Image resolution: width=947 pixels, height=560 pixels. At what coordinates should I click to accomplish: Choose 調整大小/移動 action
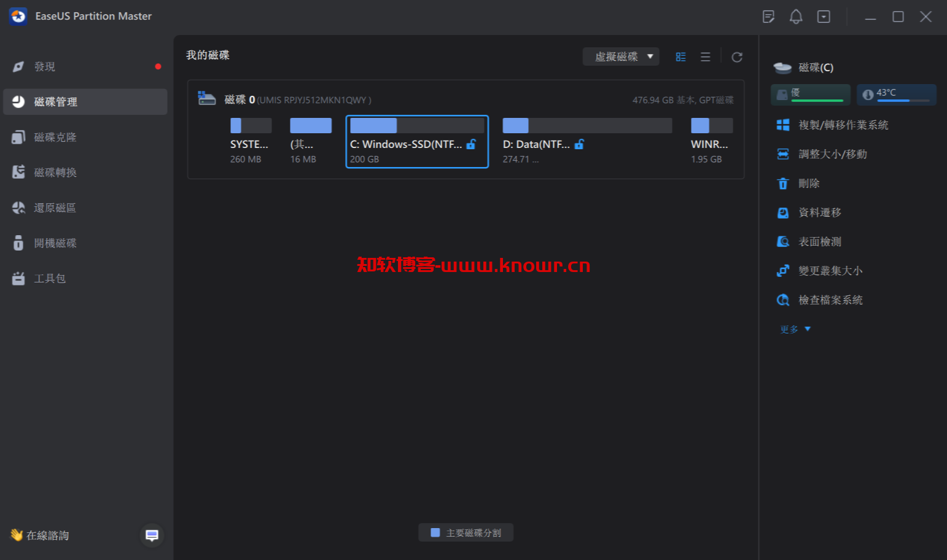(833, 154)
